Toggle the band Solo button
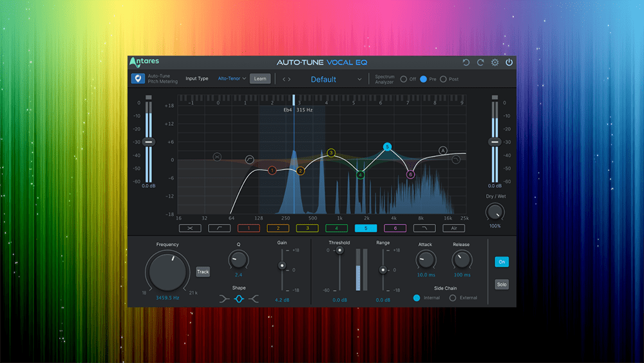The image size is (644, 363). [502, 284]
